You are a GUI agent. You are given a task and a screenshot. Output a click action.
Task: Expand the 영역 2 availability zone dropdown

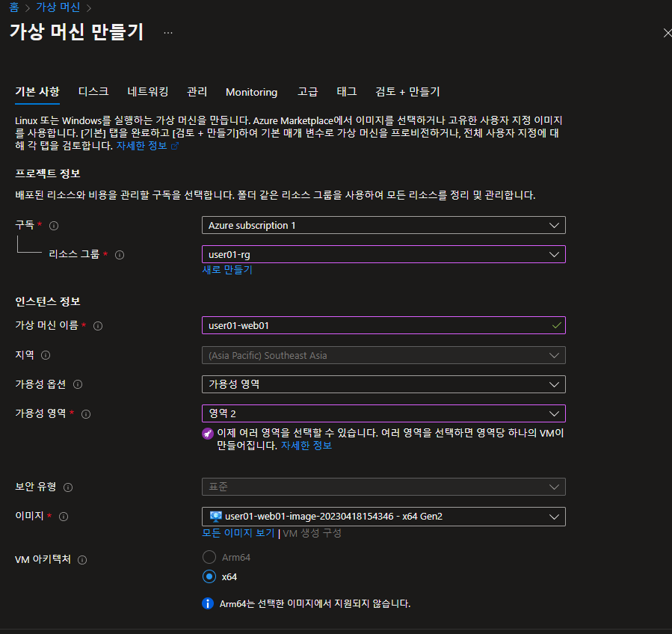pyautogui.click(x=383, y=413)
